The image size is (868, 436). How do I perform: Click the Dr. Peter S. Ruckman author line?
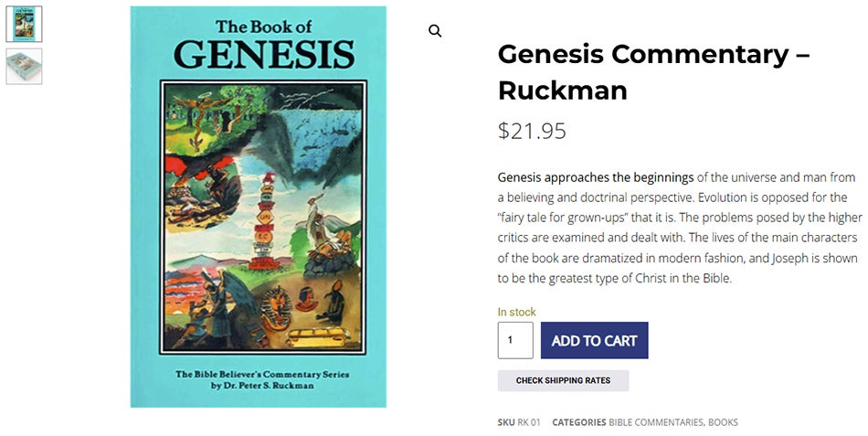coord(263,386)
